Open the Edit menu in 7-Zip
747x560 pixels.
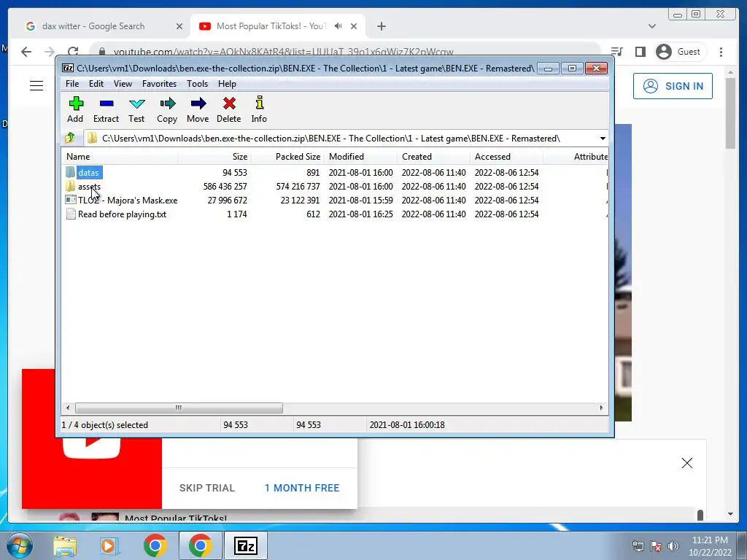tap(96, 84)
